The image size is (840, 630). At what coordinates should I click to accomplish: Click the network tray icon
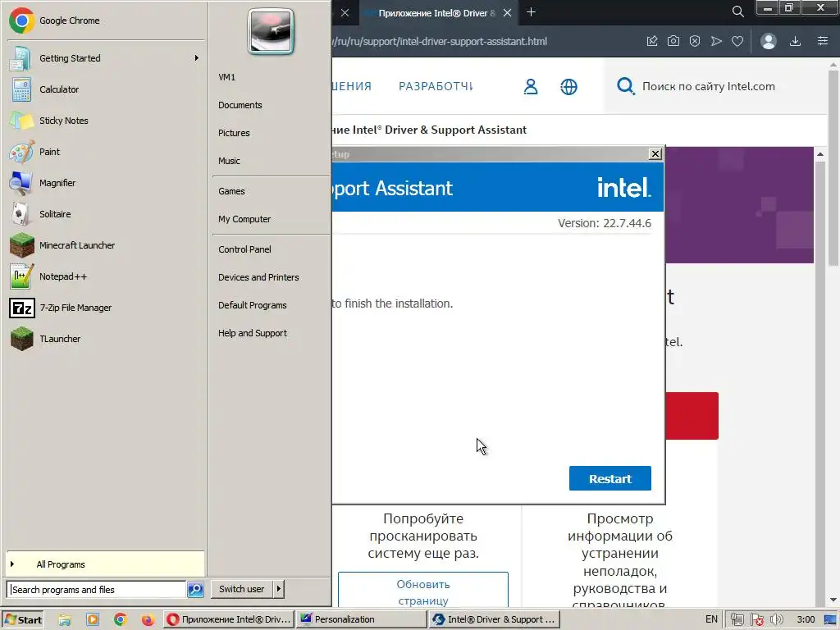point(737,619)
